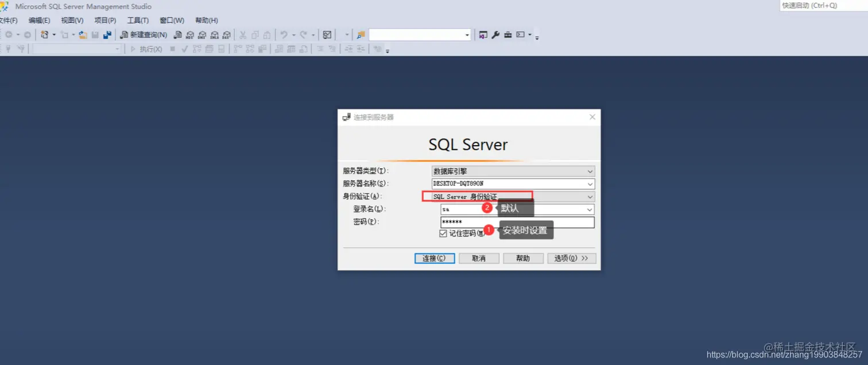Click the wrench properties icon
This screenshot has width=868, height=365.
[x=495, y=35]
